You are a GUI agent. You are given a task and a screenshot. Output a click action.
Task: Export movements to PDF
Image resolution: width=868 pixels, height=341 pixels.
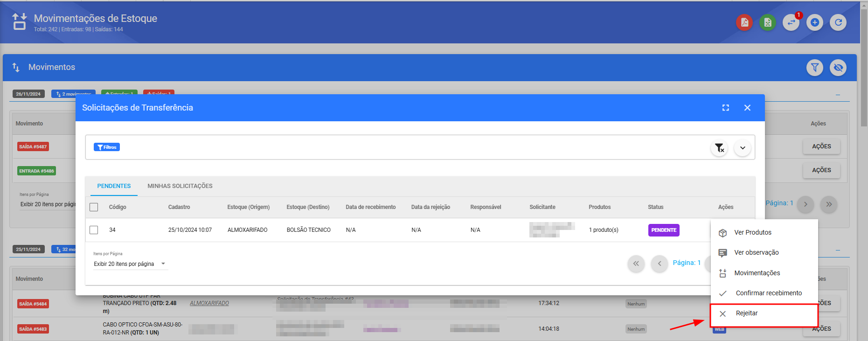click(x=744, y=22)
